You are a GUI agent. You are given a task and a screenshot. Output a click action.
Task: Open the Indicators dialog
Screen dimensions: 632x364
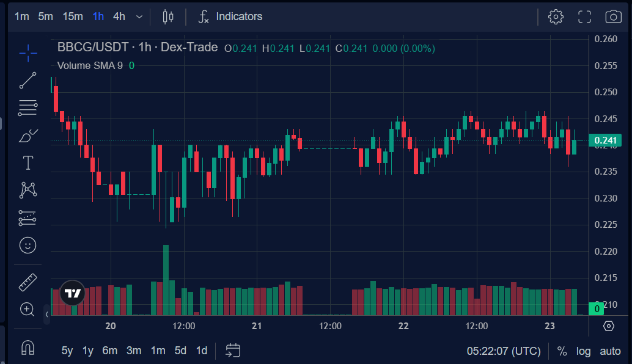230,16
